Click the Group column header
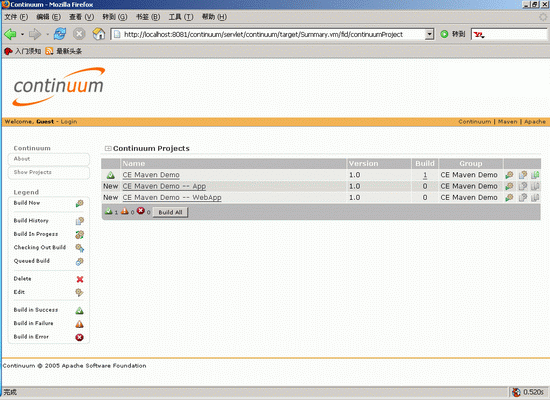The height and width of the screenshot is (400, 550). [x=471, y=164]
